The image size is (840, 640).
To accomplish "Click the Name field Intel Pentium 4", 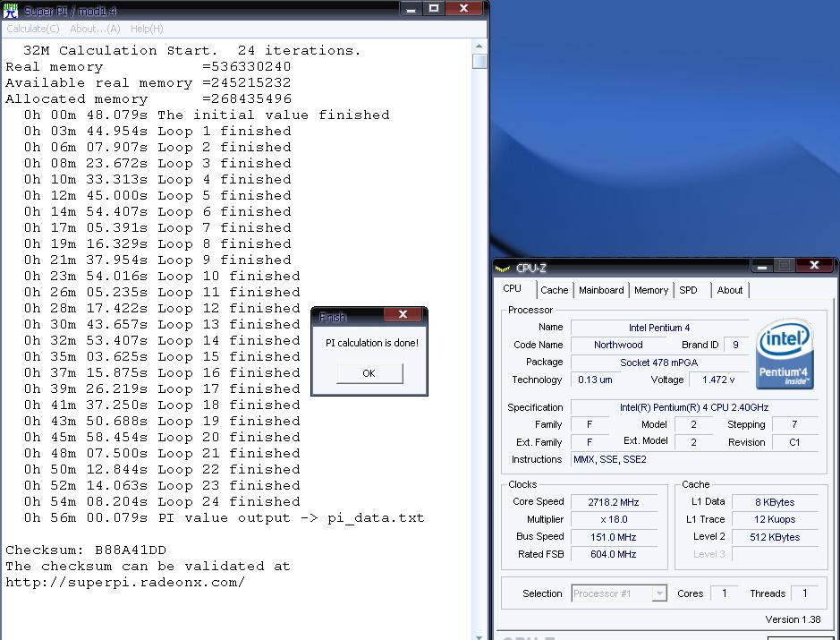I will click(659, 328).
